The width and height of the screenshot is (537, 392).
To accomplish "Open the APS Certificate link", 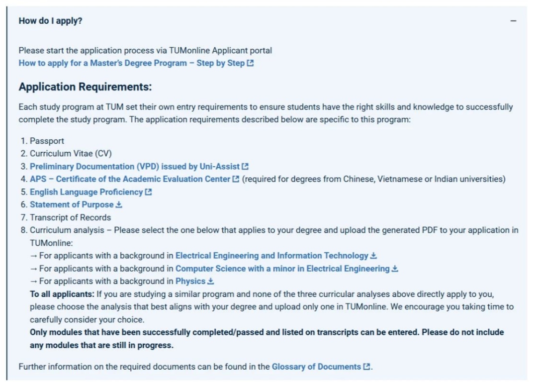I will pos(130,179).
